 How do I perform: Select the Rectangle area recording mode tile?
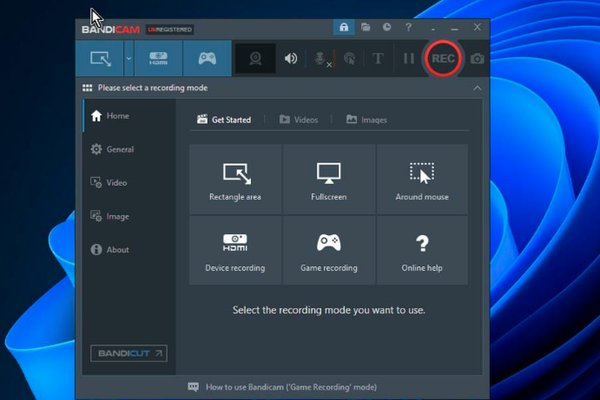235,179
